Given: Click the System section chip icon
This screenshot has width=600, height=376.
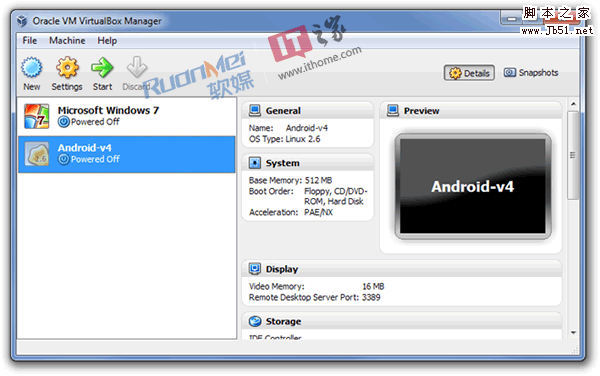Looking at the screenshot, I should pos(254,163).
